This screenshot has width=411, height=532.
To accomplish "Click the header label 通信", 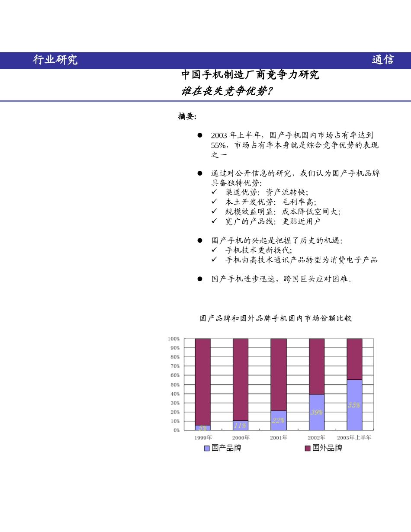I will (x=383, y=60).
